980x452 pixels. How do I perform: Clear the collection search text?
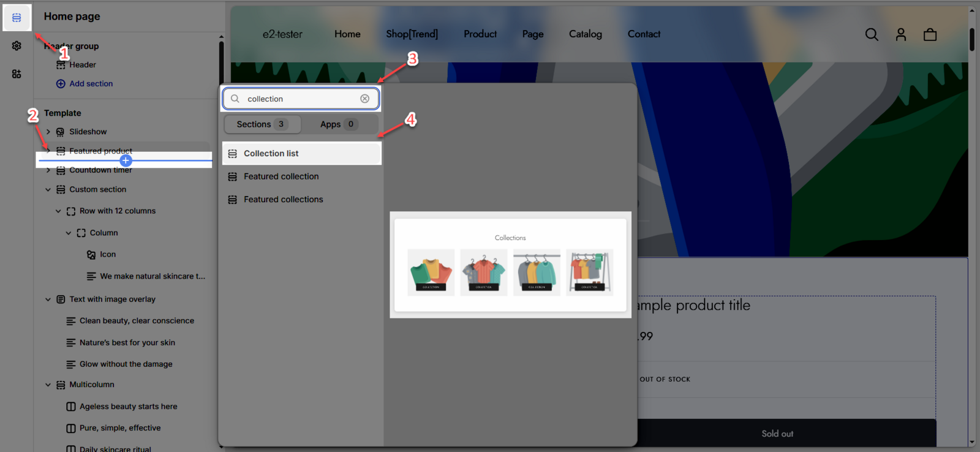(364, 99)
